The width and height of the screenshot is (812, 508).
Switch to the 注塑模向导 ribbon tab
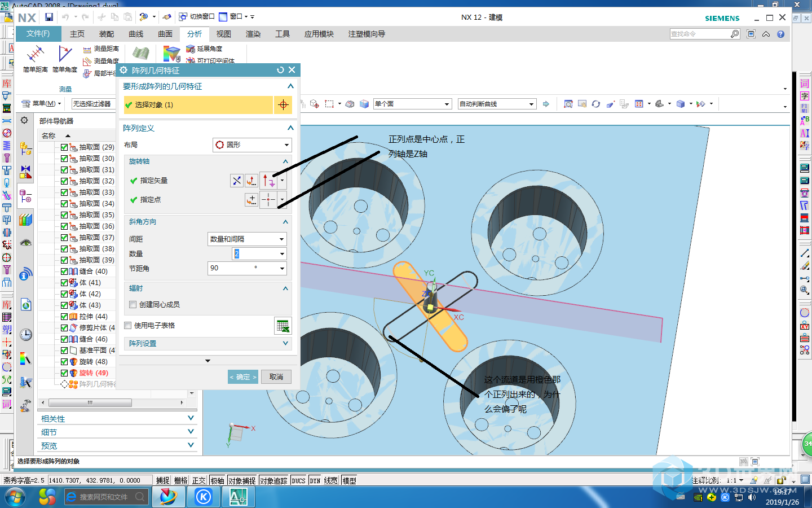367,34
